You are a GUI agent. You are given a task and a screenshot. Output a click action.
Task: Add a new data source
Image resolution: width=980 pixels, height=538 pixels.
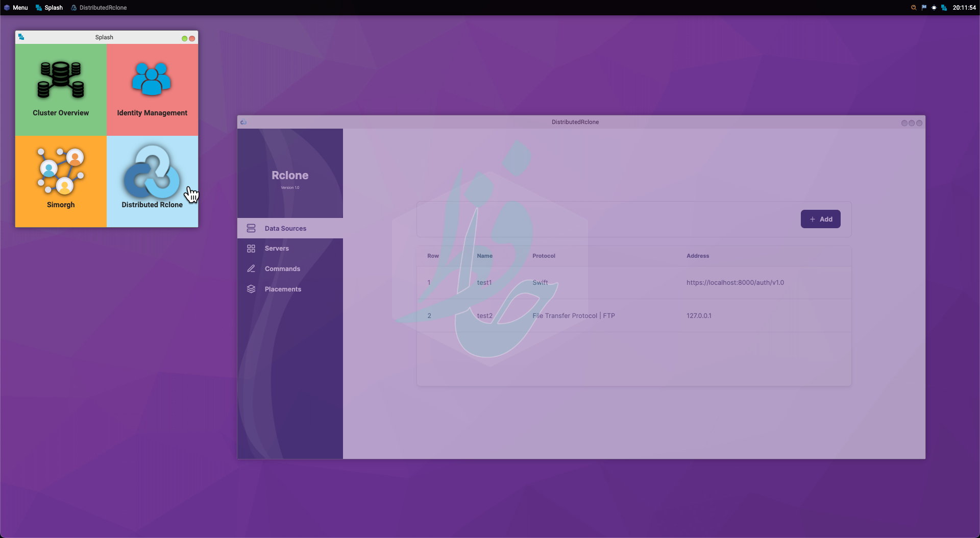pos(820,219)
